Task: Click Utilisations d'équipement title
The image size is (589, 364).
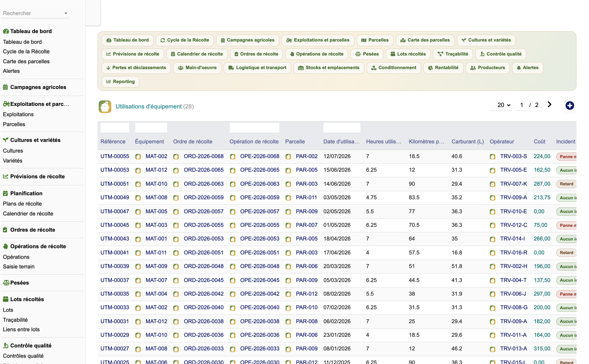Action: coord(149,106)
